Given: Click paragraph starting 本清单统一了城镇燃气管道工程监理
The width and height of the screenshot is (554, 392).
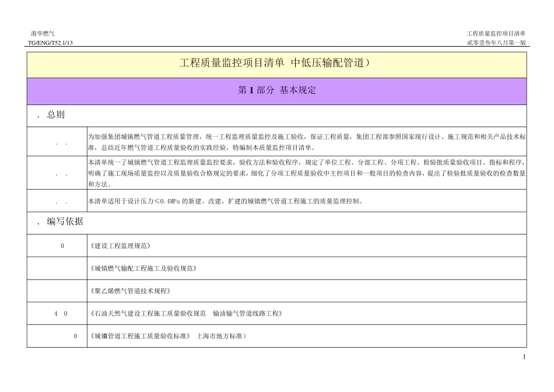Looking at the screenshot, I should [307, 173].
